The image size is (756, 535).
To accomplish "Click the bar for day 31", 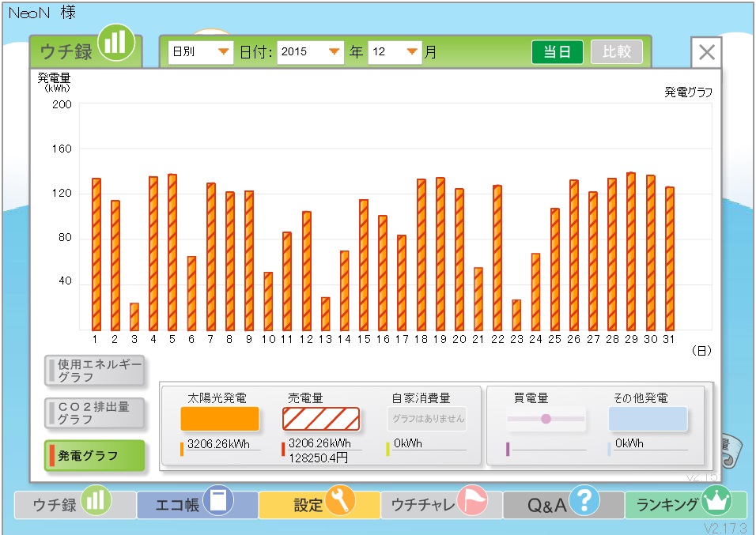I will 669,259.
